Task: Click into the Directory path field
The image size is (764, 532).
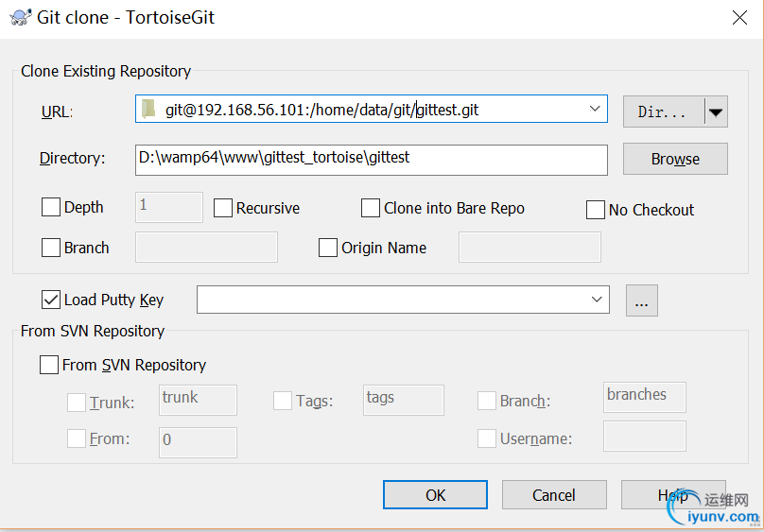Action: click(x=372, y=160)
